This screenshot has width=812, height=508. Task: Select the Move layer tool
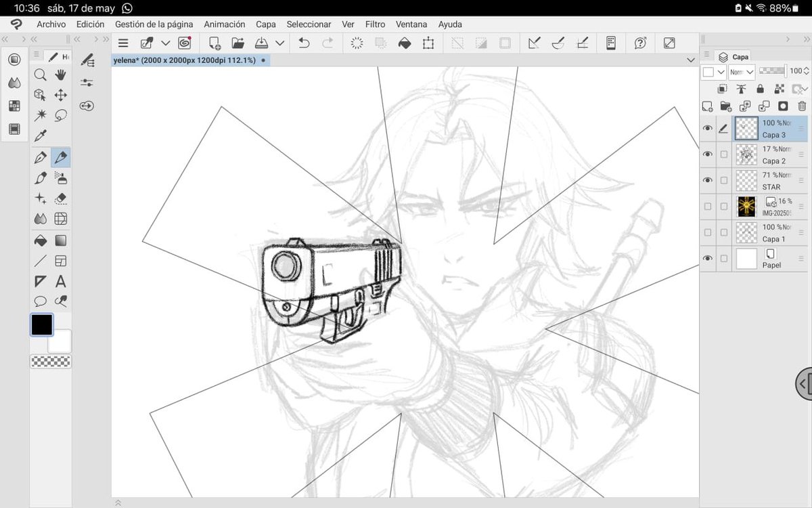[x=61, y=95]
